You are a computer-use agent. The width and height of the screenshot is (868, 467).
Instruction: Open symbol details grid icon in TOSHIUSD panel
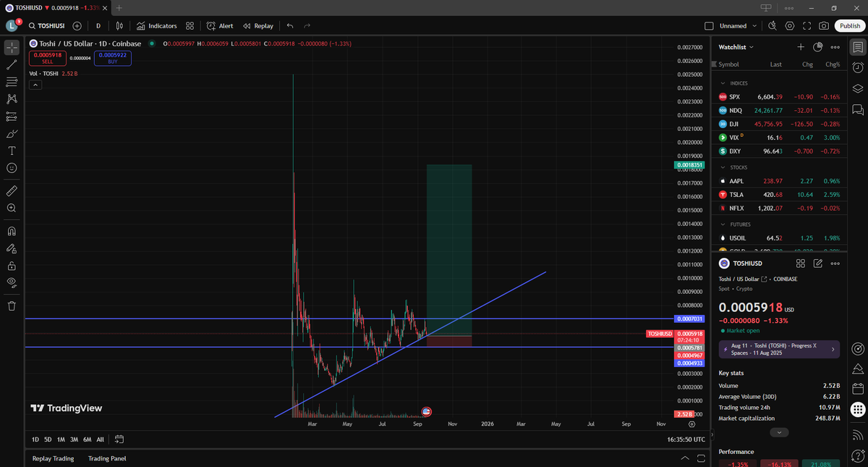pyautogui.click(x=800, y=264)
